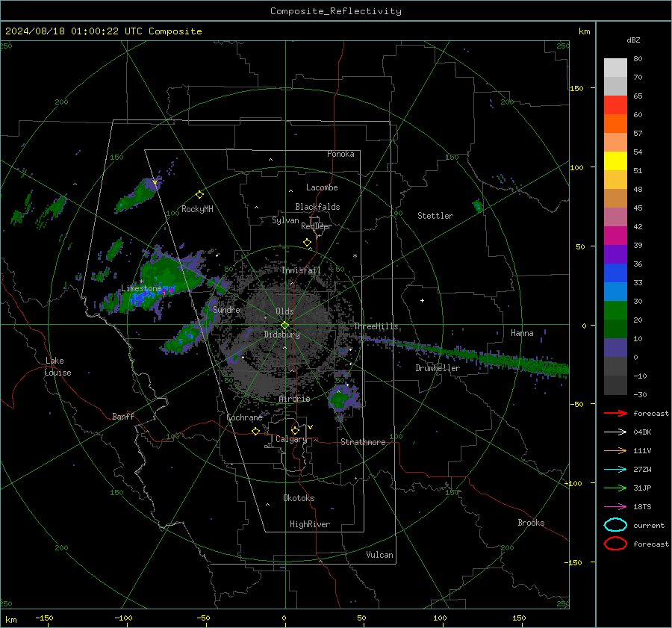Viewport: 672px width, 628px height.
Task: Click the RockyMH label
Action: coord(197,209)
